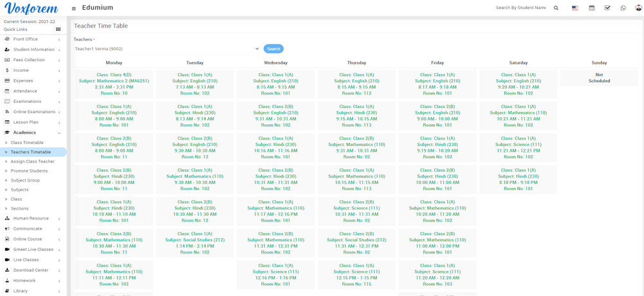This screenshot has height=296, width=644.
Task: Open the Quick Links grid icon
Action: (x=58, y=30)
